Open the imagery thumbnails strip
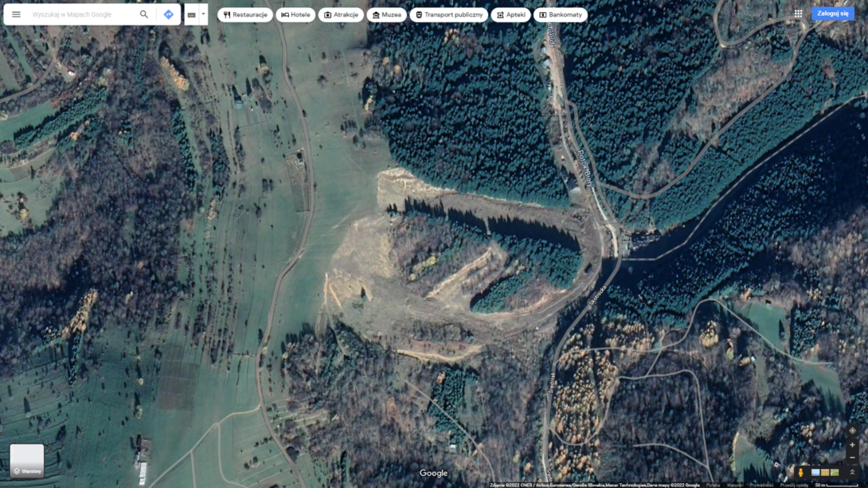 coord(825,473)
